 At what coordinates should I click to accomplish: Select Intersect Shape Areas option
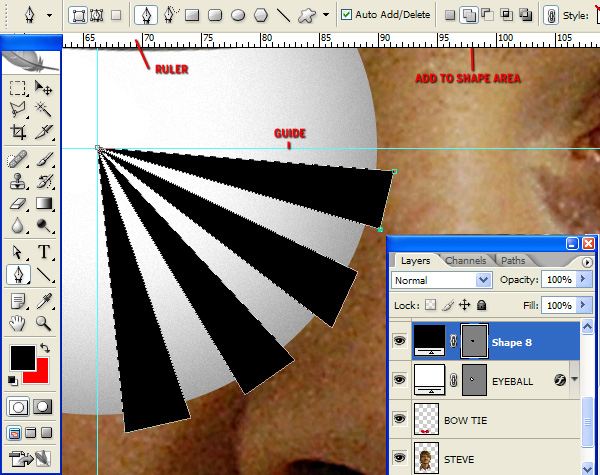pos(507,15)
